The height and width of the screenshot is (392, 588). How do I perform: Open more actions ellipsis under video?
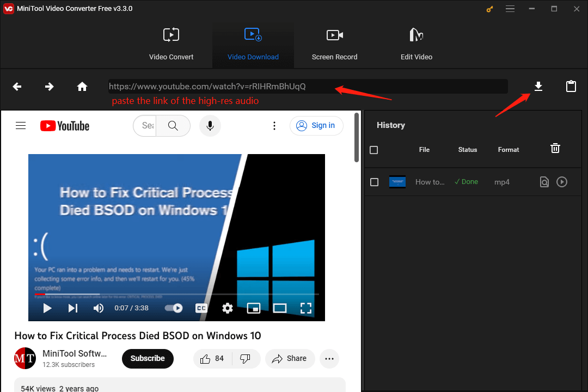(x=329, y=359)
